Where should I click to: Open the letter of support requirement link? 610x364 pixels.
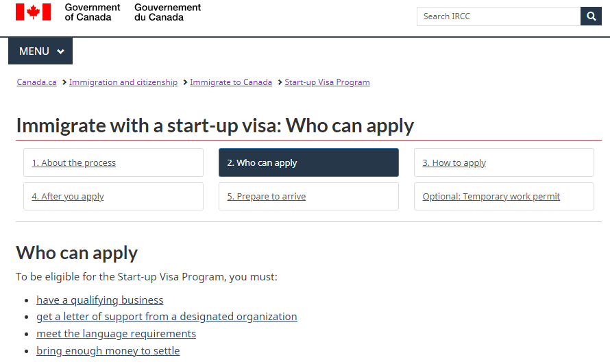pos(167,317)
